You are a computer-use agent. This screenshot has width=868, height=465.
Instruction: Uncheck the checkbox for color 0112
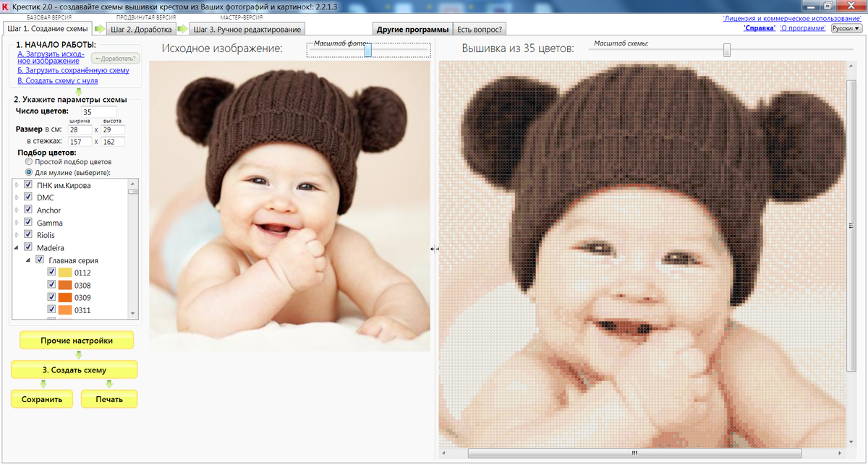click(x=51, y=273)
